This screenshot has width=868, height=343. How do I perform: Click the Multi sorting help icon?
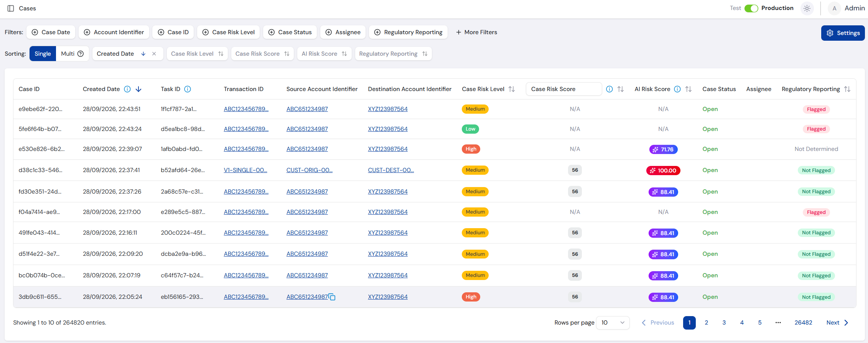point(81,54)
